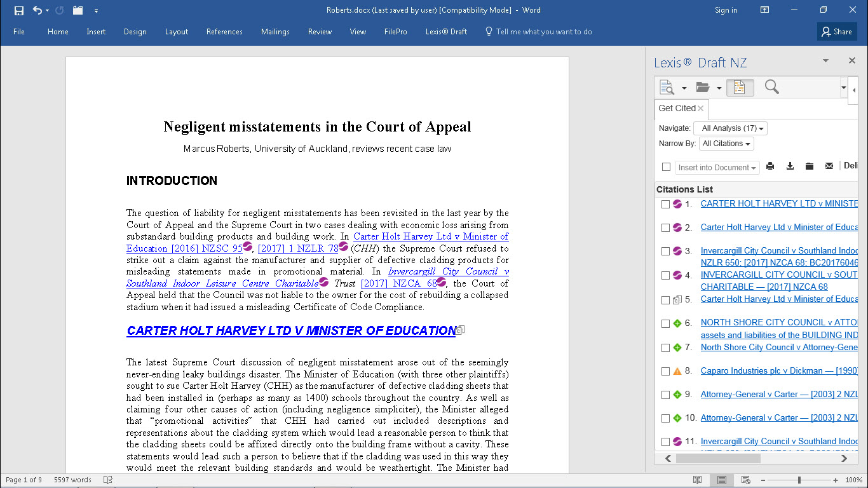Check the box for citation 8 Caparo
This screenshot has height=488, width=868.
(x=665, y=372)
